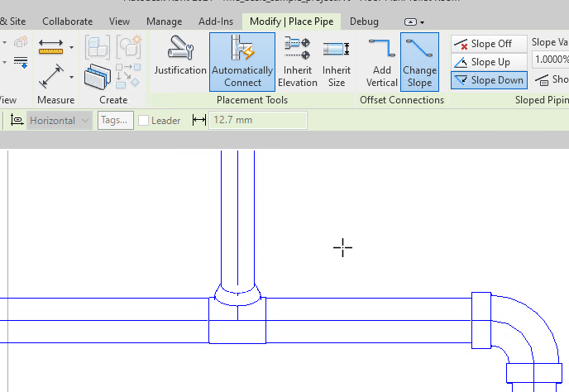Click the leader length icon
569x392 pixels.
point(198,120)
